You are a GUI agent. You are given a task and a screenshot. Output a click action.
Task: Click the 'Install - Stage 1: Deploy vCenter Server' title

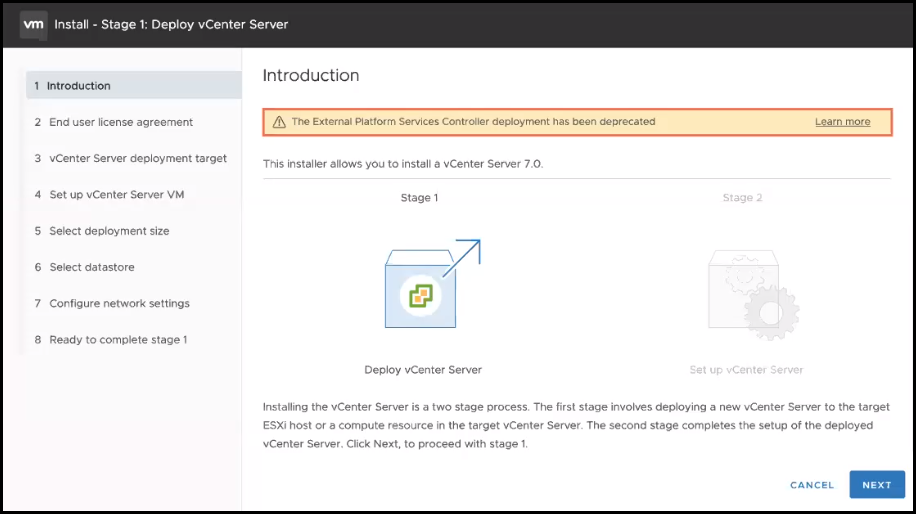[171, 25]
